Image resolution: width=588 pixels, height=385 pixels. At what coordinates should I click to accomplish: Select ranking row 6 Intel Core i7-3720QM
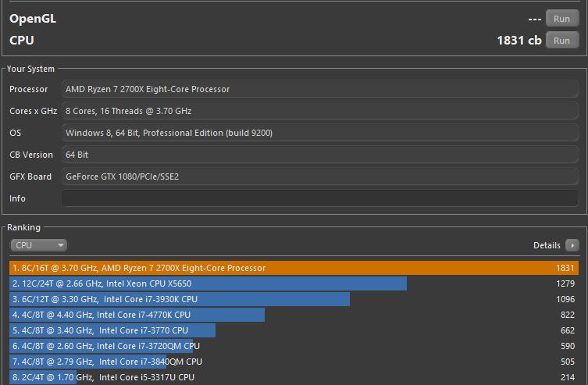(x=294, y=346)
